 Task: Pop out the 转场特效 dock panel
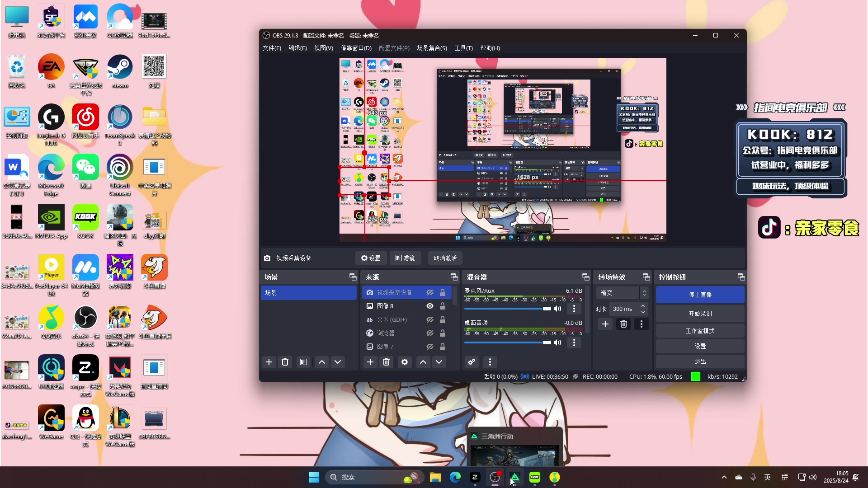(646, 277)
